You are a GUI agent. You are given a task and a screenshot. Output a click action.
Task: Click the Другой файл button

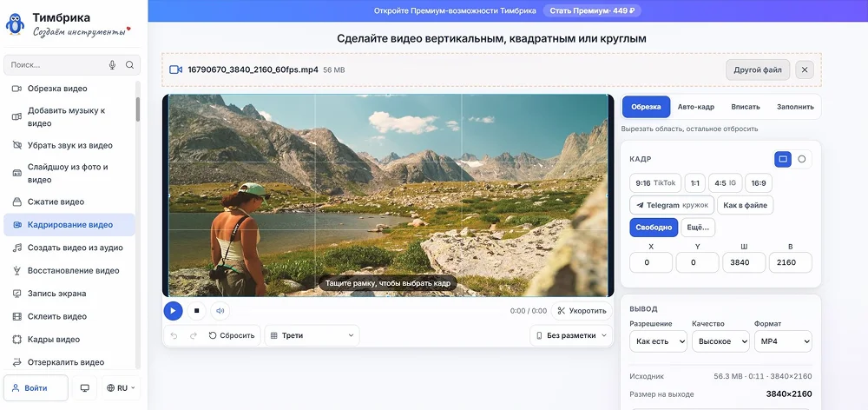(757, 69)
